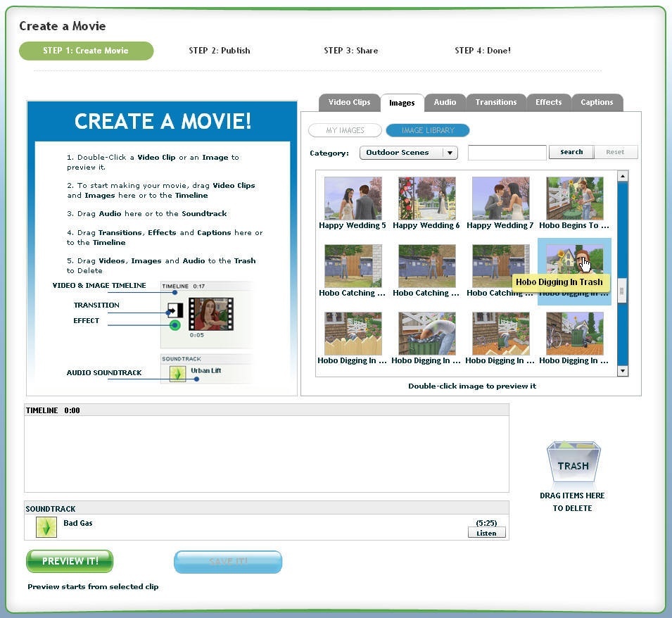Go to the Captions tab

597,102
